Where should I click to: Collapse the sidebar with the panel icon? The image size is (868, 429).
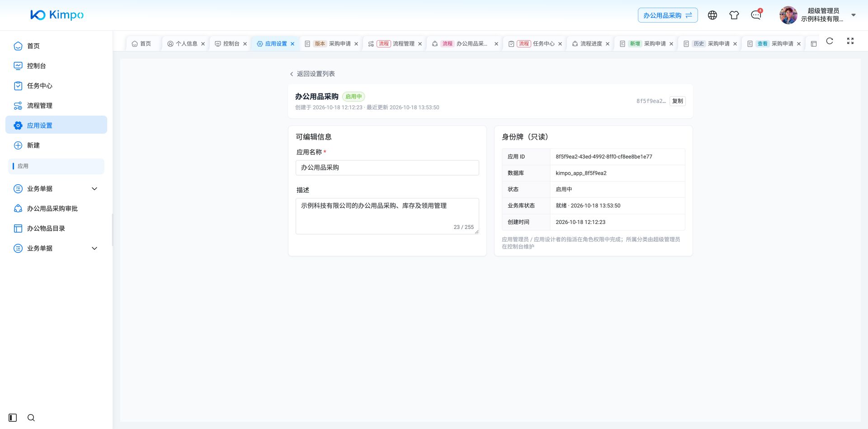coord(13,418)
